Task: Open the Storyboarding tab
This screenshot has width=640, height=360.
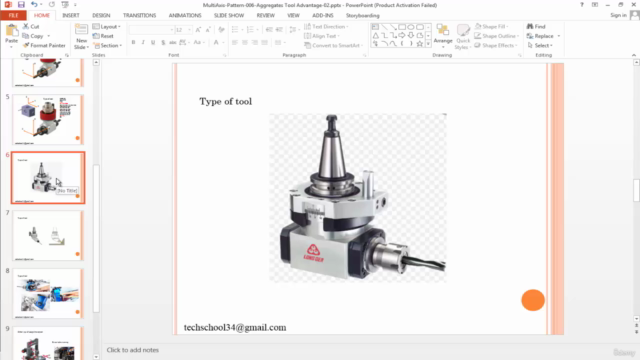Action: click(x=362, y=16)
